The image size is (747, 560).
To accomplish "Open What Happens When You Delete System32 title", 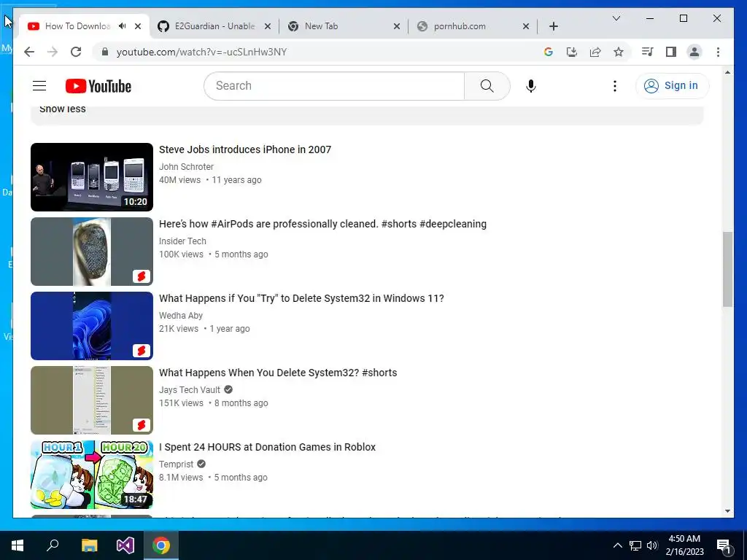I will pyautogui.click(x=278, y=373).
